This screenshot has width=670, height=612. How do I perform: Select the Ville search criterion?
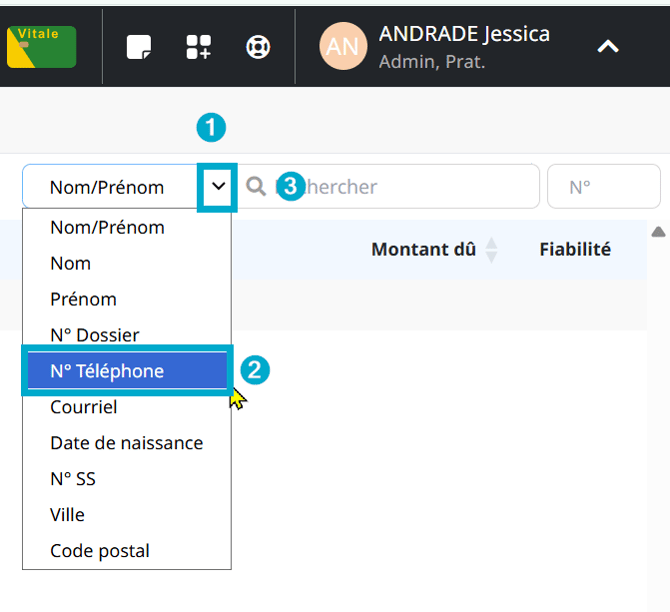tap(68, 515)
